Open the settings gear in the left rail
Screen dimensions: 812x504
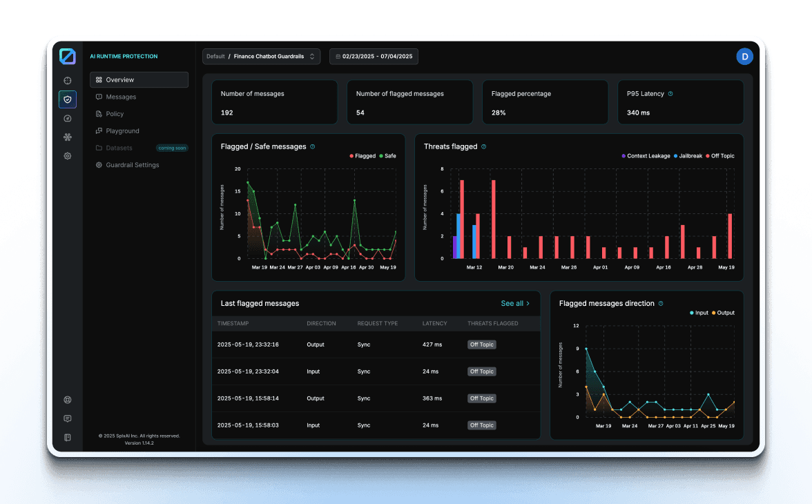pos(68,156)
